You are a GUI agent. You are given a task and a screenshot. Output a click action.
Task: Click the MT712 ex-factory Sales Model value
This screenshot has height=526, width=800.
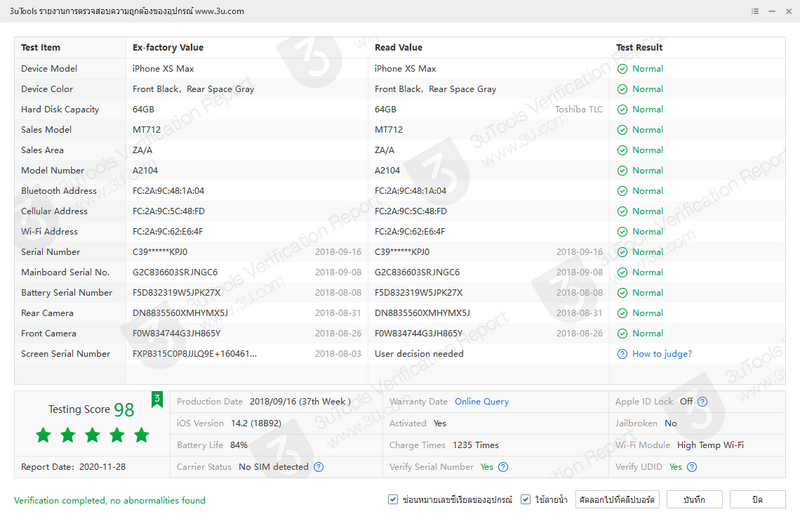(146, 130)
